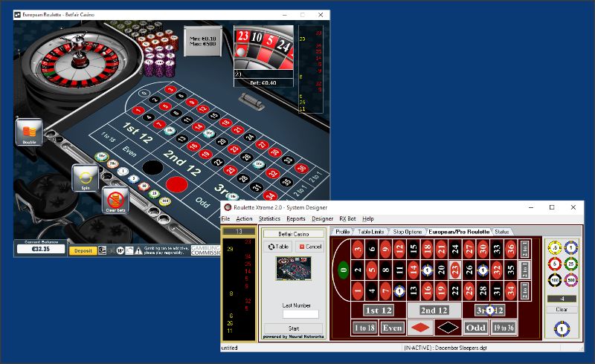Select the blue 5 chip on the Betfair table rail
595x364 pixels.
coord(134,178)
